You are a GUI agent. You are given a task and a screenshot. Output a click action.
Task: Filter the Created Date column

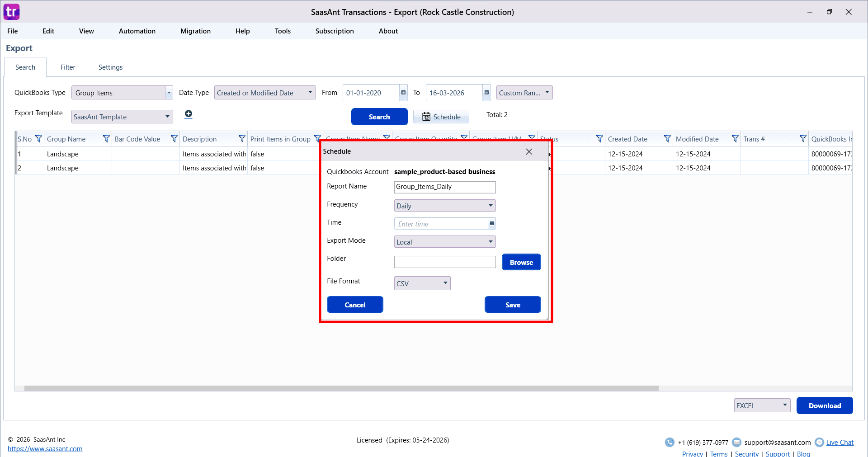coord(667,139)
